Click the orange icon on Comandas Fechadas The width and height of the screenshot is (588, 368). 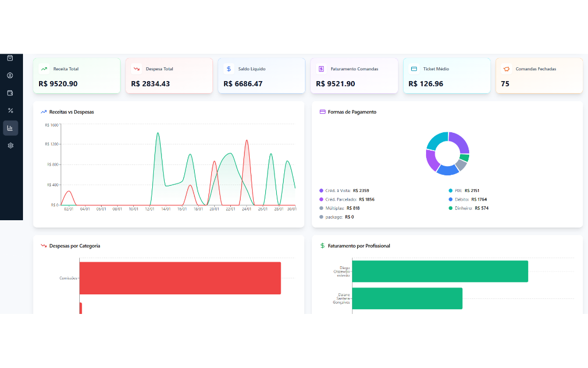pyautogui.click(x=506, y=69)
